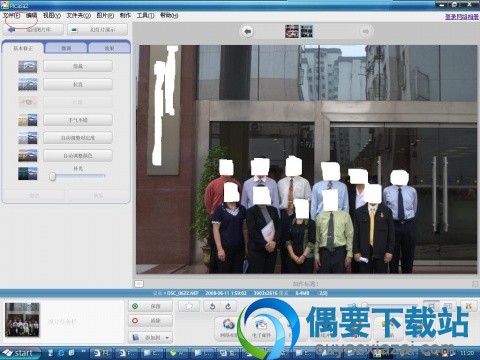The image size is (480, 360).
Task: Click the star button
Action: [189, 306]
